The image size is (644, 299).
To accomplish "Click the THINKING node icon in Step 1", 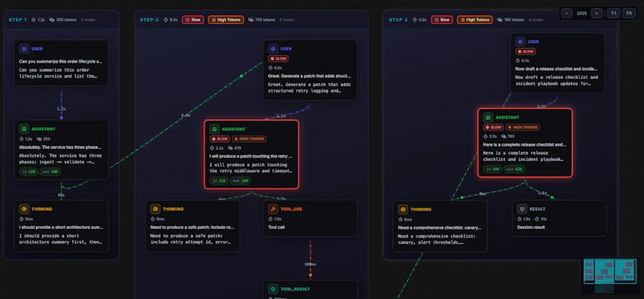I will pos(24,209).
